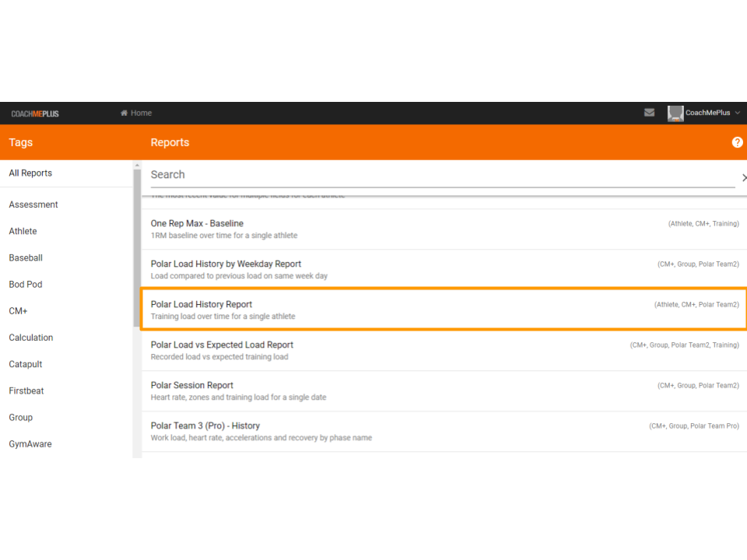Filter by the GymAware tag
Screen dimensions: 747x560
(x=30, y=445)
